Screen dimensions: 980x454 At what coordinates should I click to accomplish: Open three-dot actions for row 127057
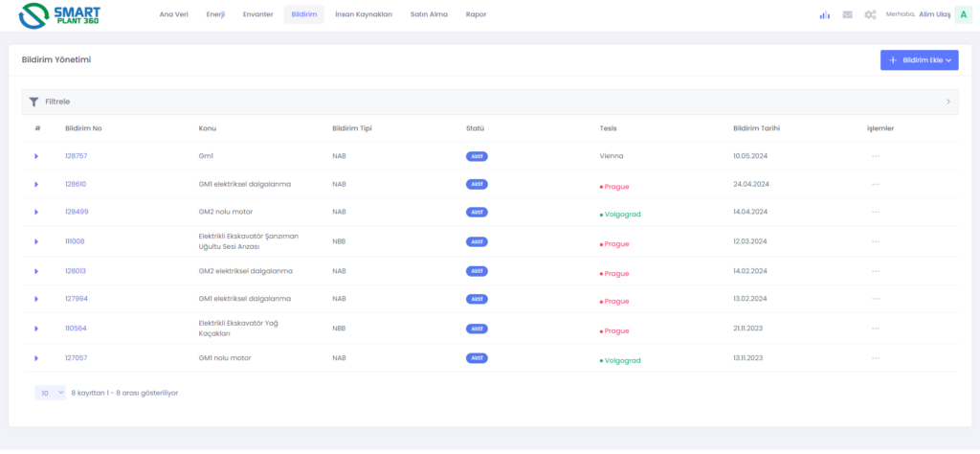[x=875, y=358]
